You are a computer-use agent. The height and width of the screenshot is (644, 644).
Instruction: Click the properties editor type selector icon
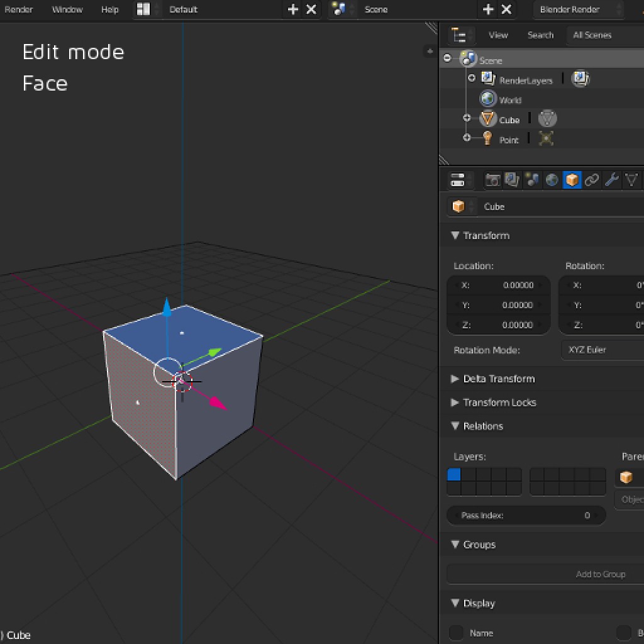click(458, 180)
